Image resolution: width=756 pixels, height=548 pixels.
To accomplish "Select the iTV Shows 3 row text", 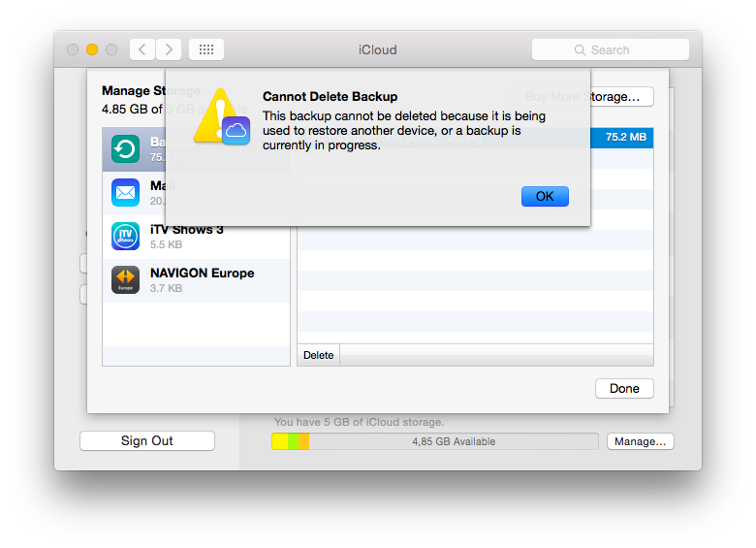I will [187, 230].
